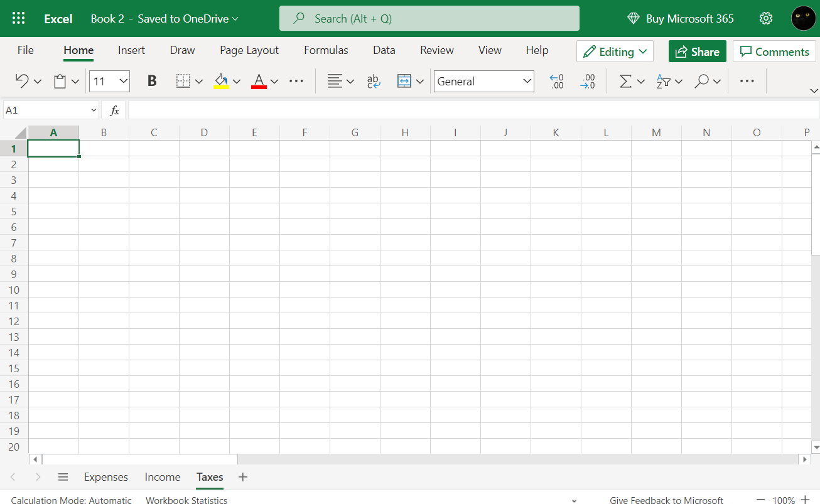
Task: Open the Paste clipboard icon
Action: 61,81
